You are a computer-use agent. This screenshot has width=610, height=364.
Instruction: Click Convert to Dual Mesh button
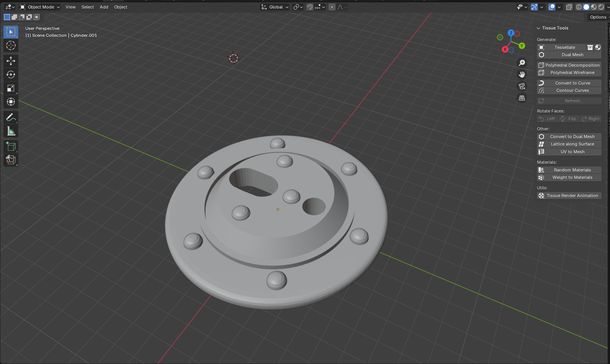coord(572,137)
